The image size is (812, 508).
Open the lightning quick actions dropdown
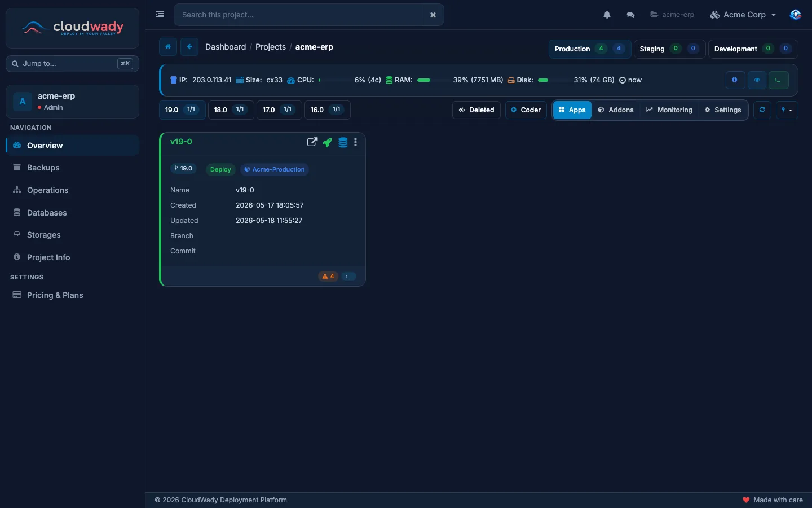click(x=787, y=110)
